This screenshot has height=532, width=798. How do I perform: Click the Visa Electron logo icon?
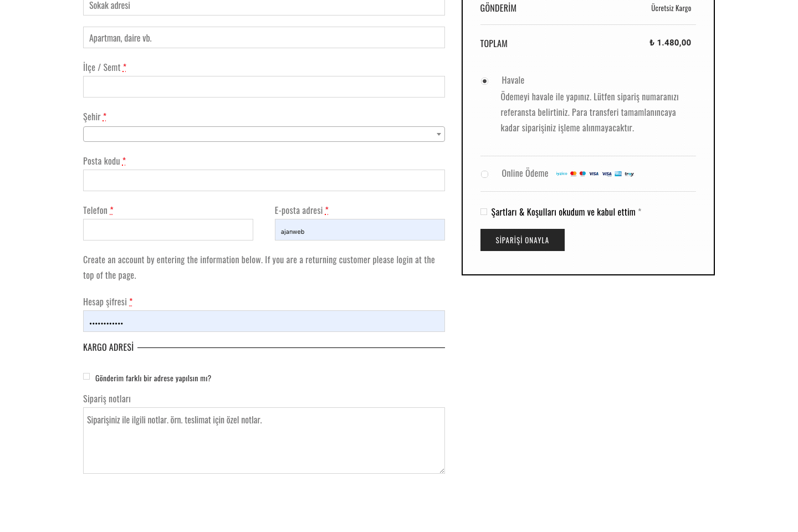click(x=607, y=174)
